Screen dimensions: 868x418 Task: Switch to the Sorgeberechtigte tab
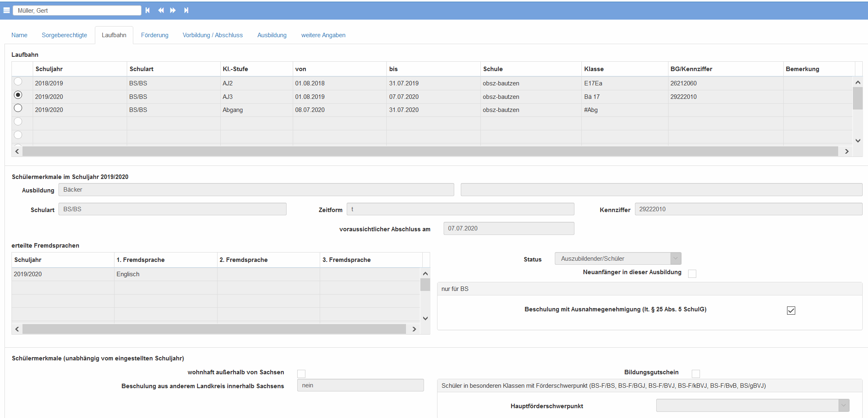click(x=64, y=35)
